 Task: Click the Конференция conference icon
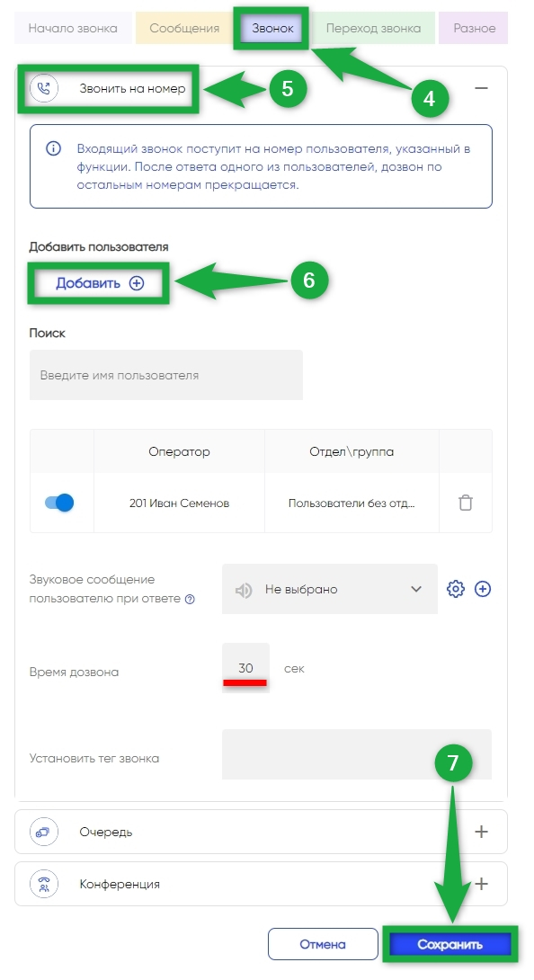[44, 885]
